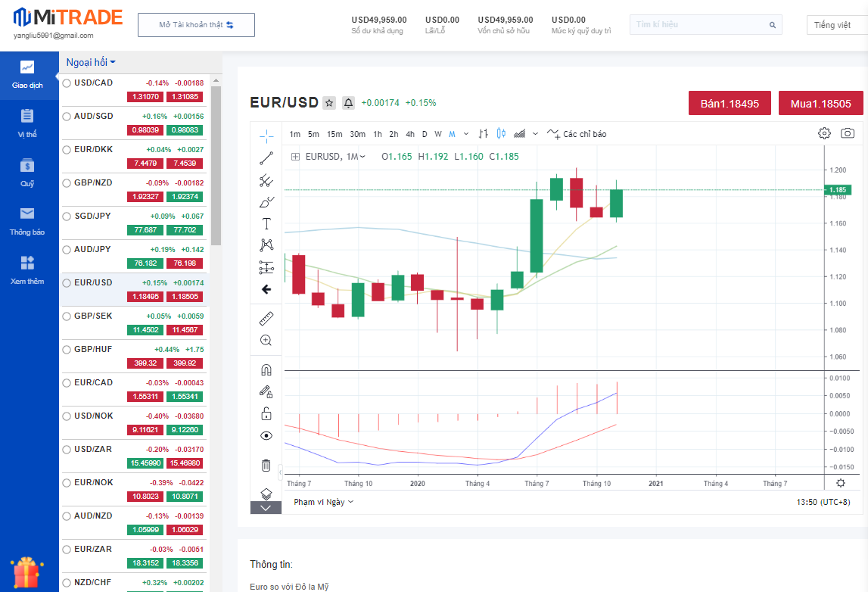Click the alert bell next to EUR/USD
This screenshot has height=592, width=868.
[x=348, y=103]
